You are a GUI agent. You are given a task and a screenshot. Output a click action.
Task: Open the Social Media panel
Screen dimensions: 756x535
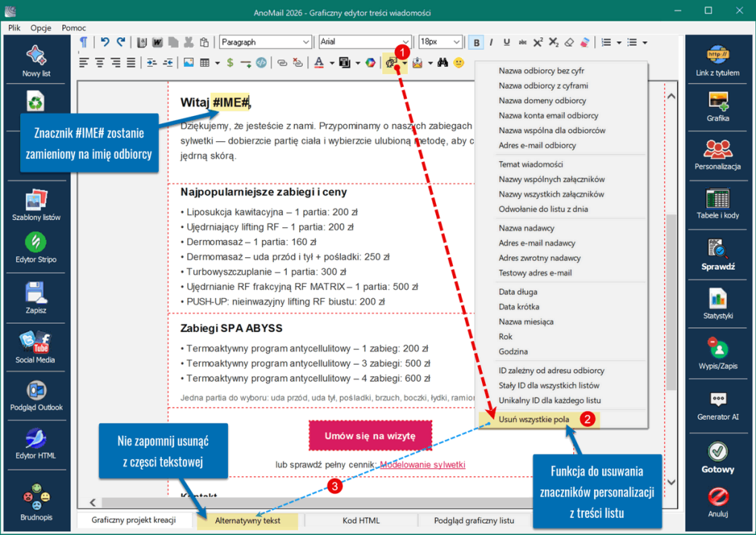(35, 347)
